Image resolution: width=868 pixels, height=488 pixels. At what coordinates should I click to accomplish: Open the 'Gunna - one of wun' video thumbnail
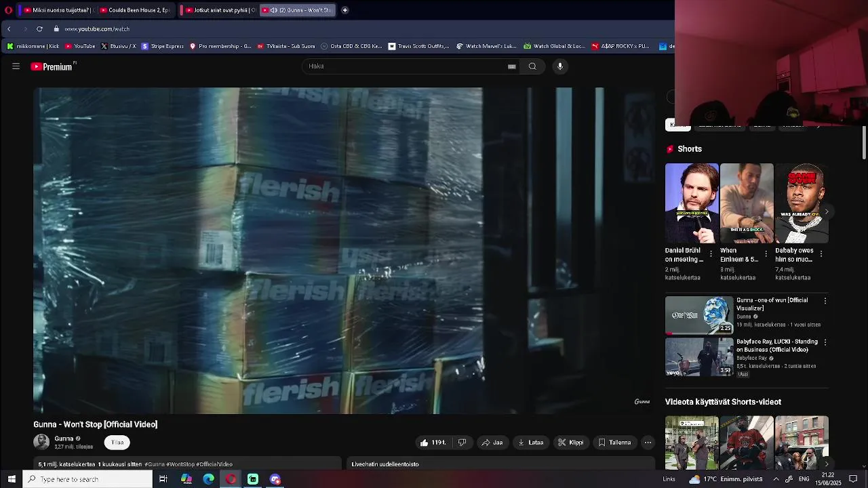(699, 315)
